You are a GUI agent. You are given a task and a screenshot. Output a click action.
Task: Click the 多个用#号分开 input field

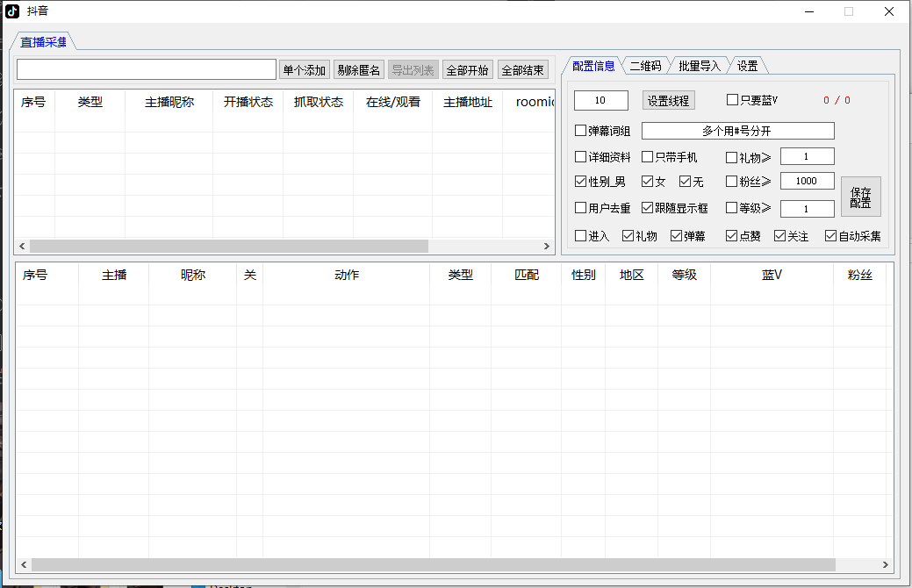(x=737, y=130)
